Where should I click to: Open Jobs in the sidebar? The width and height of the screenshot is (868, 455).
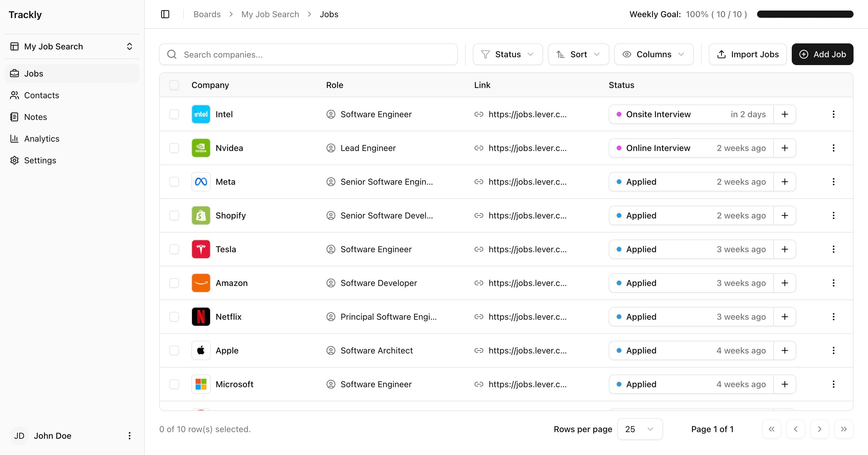tap(72, 74)
